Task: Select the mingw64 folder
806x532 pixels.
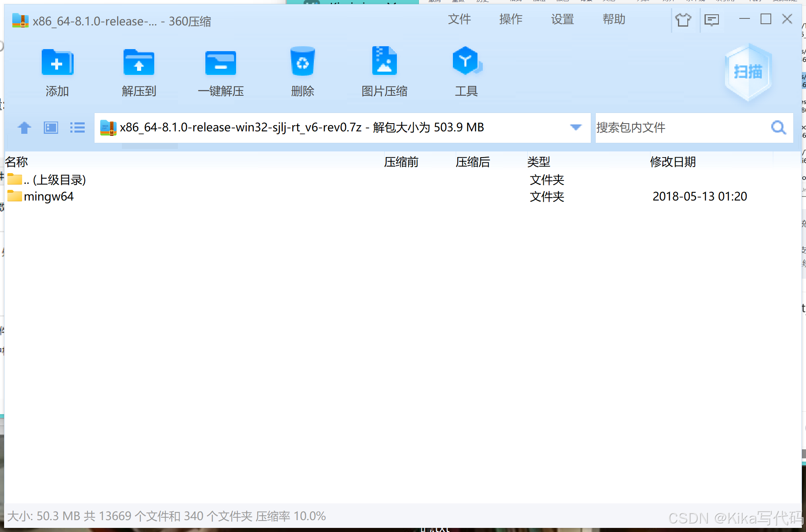Action: pyautogui.click(x=48, y=197)
